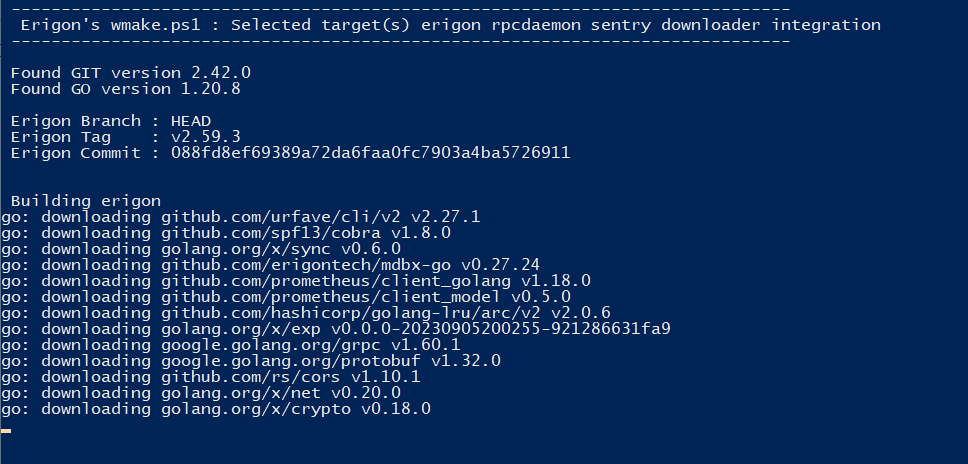Click the Erigon commit hash text
The image size is (968, 464).
(370, 153)
